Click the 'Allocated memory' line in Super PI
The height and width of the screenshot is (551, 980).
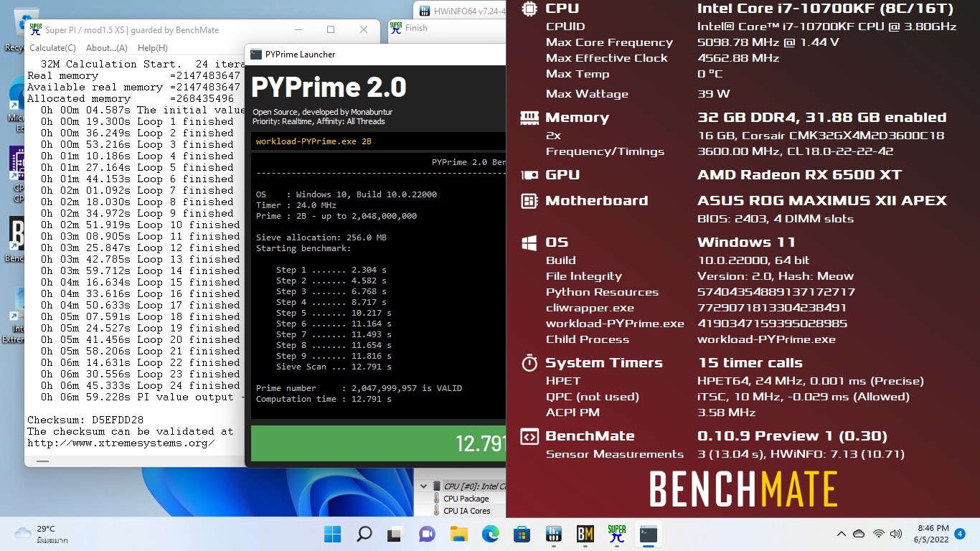[x=131, y=98]
